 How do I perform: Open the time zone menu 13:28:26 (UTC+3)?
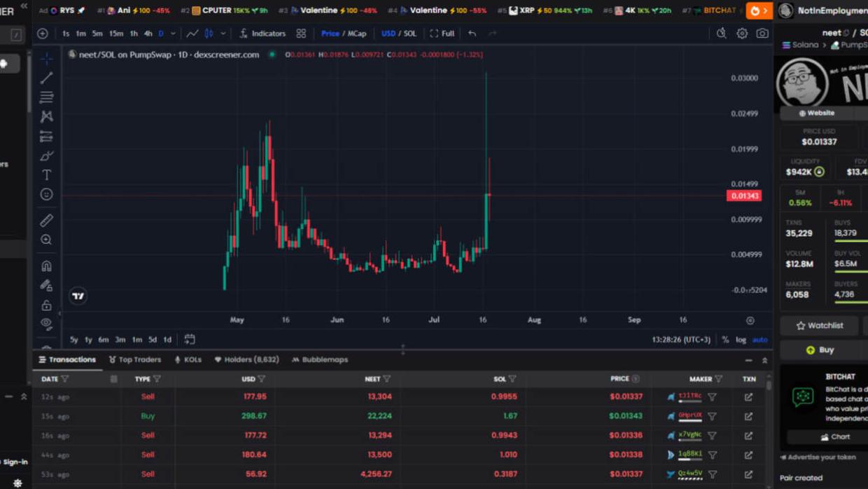(x=681, y=340)
